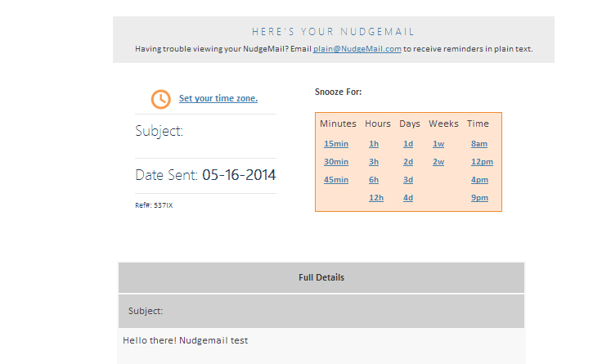Image resolution: width=593 pixels, height=364 pixels.
Task: Snooze until 8am
Action: [479, 144]
